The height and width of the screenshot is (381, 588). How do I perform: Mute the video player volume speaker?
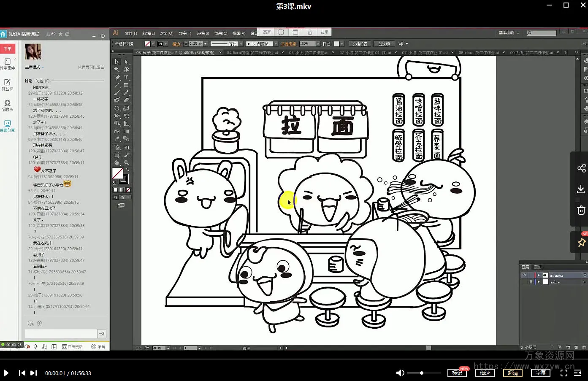pyautogui.click(x=400, y=373)
